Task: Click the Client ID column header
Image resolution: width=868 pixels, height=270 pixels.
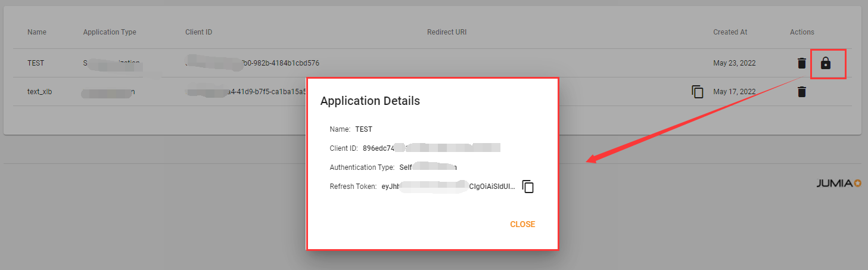Action: tap(198, 32)
